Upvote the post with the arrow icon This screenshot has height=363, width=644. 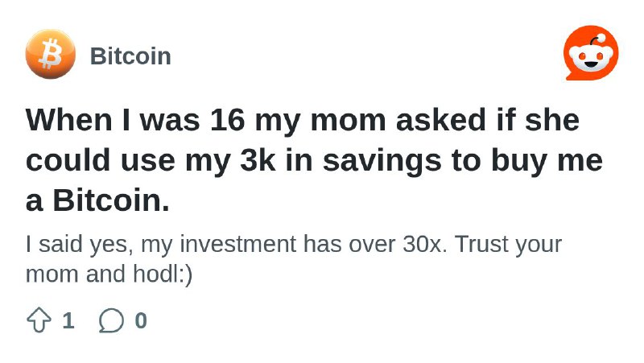pos(39,320)
